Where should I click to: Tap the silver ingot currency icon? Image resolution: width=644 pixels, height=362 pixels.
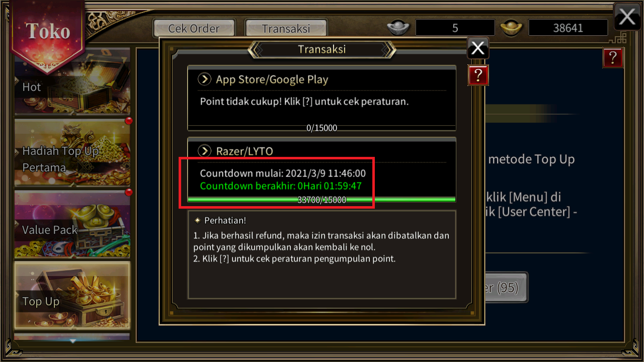pyautogui.click(x=398, y=27)
